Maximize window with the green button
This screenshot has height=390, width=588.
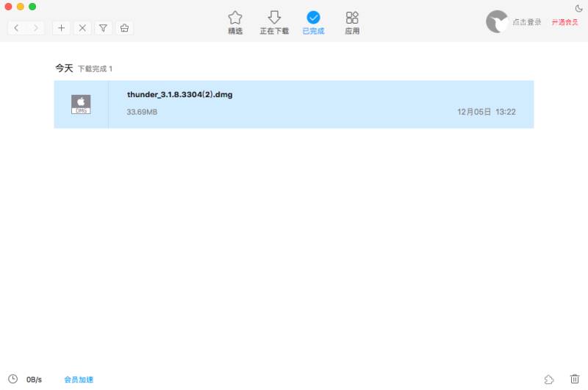pos(32,7)
